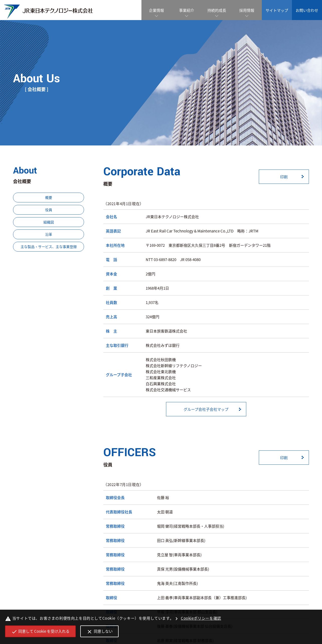Expand the 持続的成長 menu

click(x=217, y=10)
